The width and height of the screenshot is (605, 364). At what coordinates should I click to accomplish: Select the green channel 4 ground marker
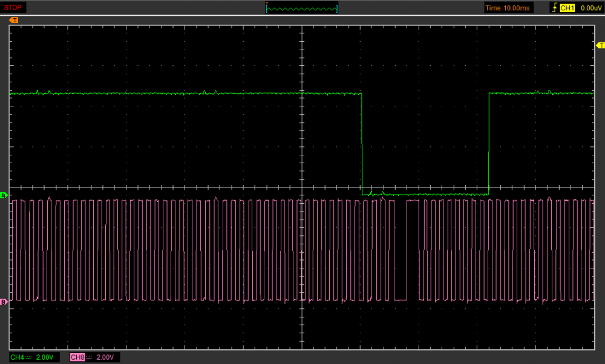tap(4, 195)
